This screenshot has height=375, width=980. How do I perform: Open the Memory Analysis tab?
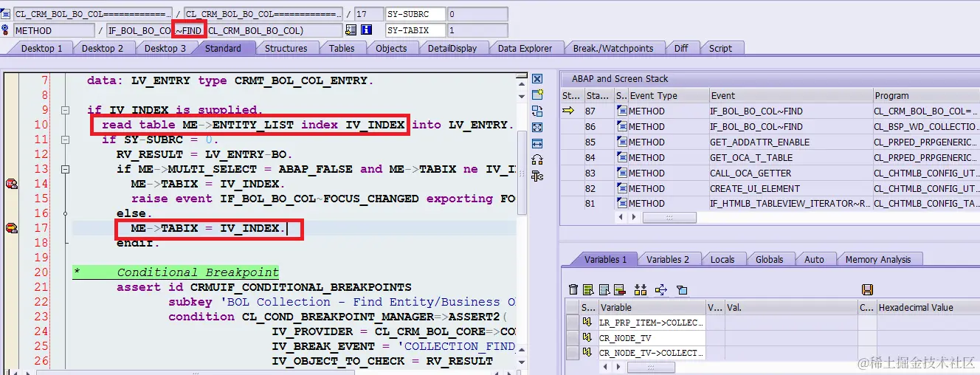878,259
